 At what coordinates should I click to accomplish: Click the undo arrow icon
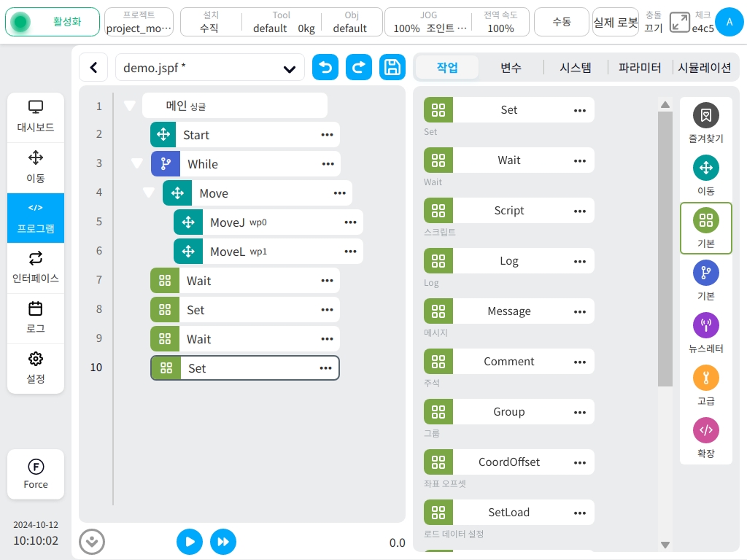click(x=325, y=67)
